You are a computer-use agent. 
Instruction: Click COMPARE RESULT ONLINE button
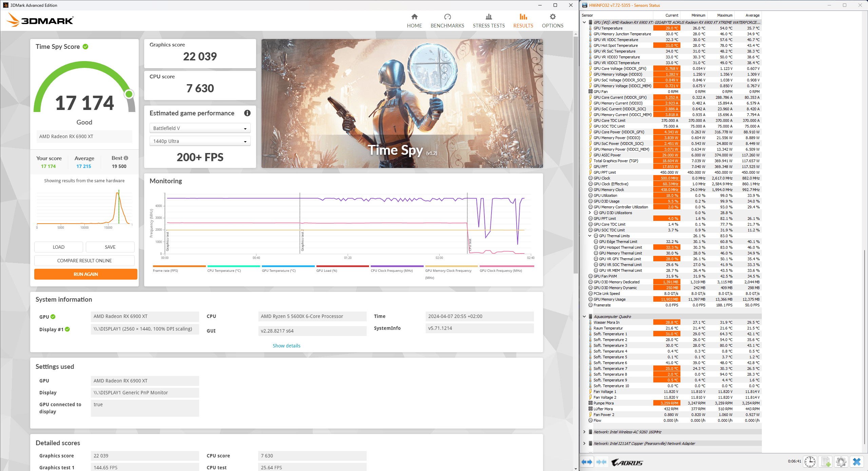(x=84, y=261)
